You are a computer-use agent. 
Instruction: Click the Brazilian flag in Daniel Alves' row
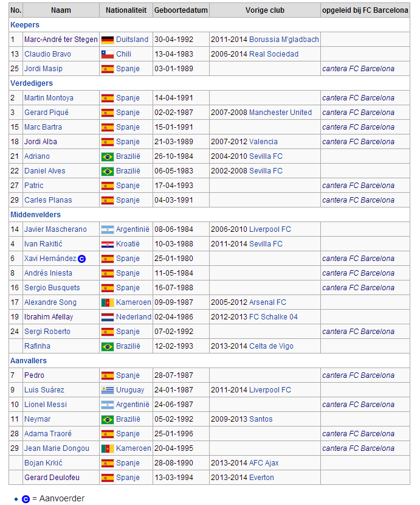pos(108,172)
